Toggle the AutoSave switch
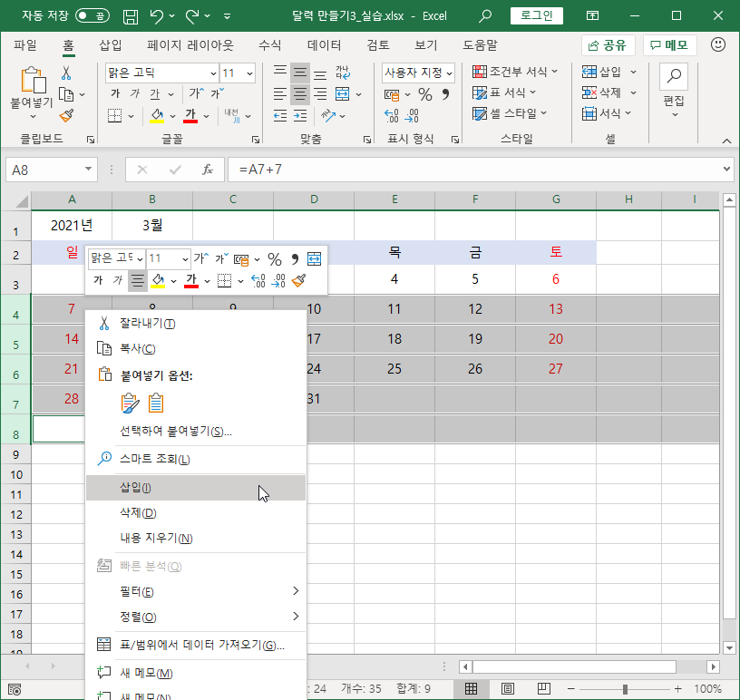The height and width of the screenshot is (700, 740). (92, 16)
